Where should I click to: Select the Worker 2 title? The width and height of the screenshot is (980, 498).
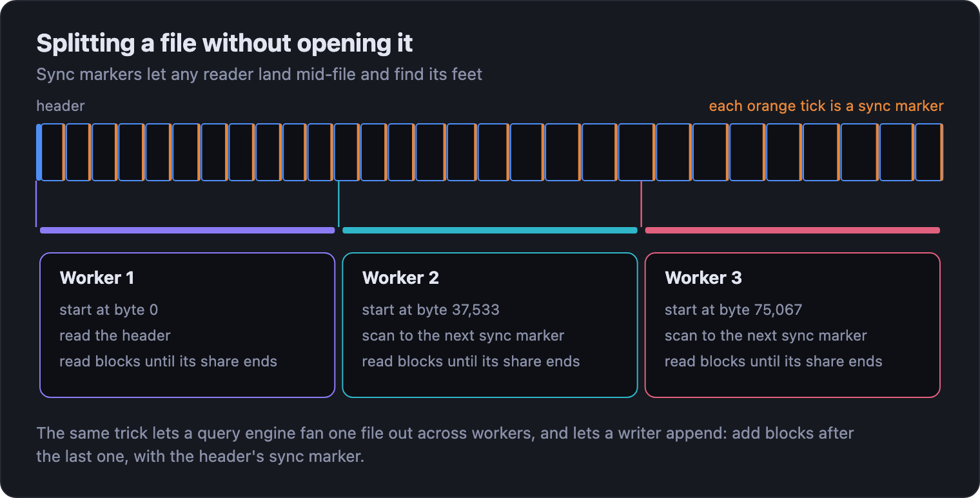[x=400, y=278]
